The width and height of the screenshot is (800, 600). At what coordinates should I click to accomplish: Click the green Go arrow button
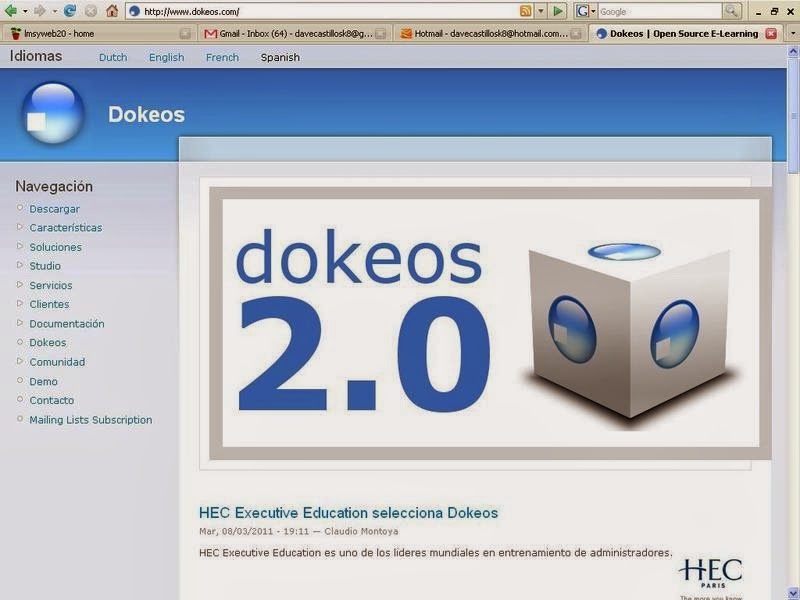[558, 11]
